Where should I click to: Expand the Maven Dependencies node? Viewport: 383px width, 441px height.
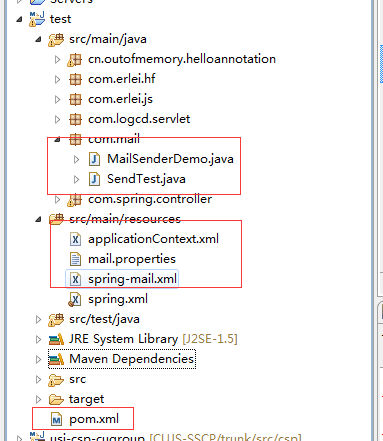(38, 359)
